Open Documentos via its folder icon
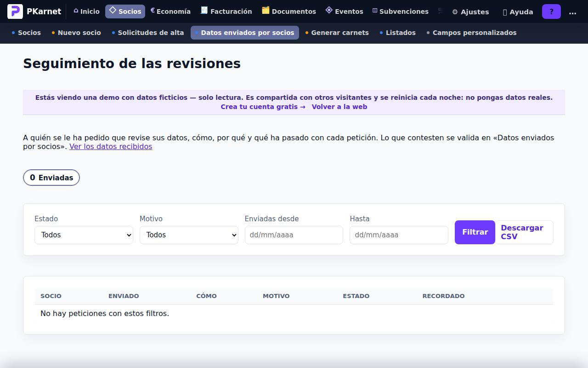Screen dimensions: 588x368 pos(266,11)
